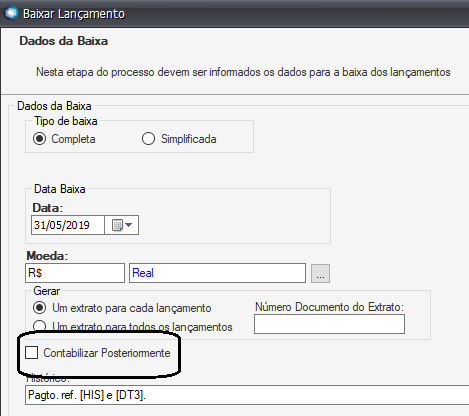Enable Contabilizar Posteriormente checkbox
The width and height of the screenshot is (469, 416).
31,352
